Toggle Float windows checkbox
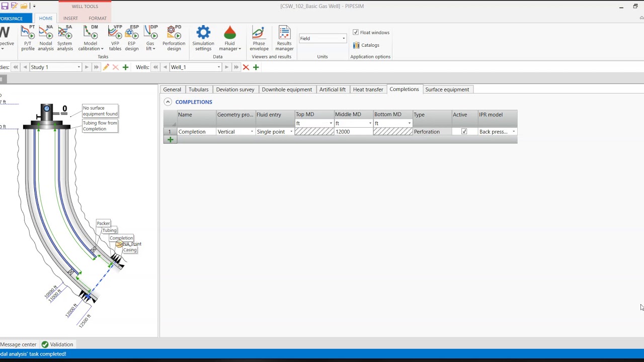The image size is (644, 362). click(x=356, y=32)
